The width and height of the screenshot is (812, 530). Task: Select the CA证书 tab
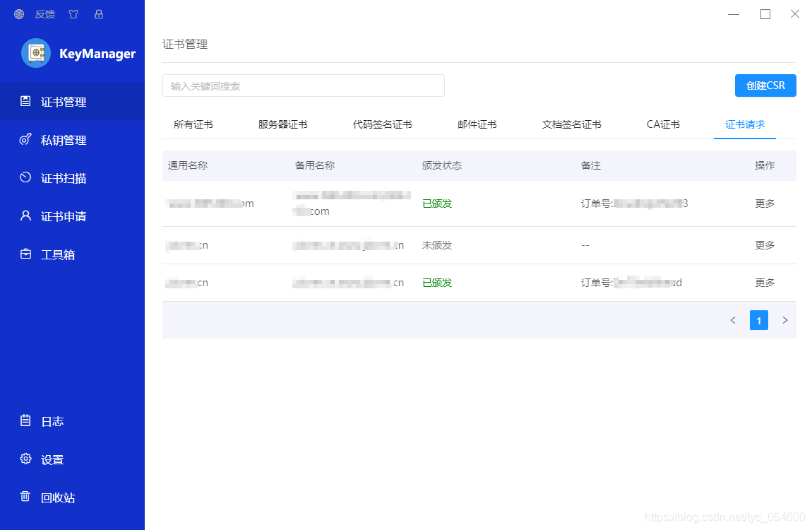[662, 123]
